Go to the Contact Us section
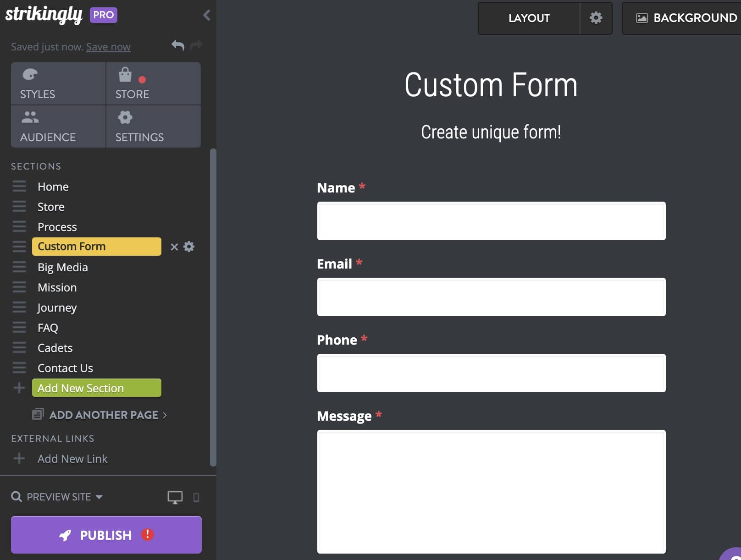The width and height of the screenshot is (741, 560). 65,368
